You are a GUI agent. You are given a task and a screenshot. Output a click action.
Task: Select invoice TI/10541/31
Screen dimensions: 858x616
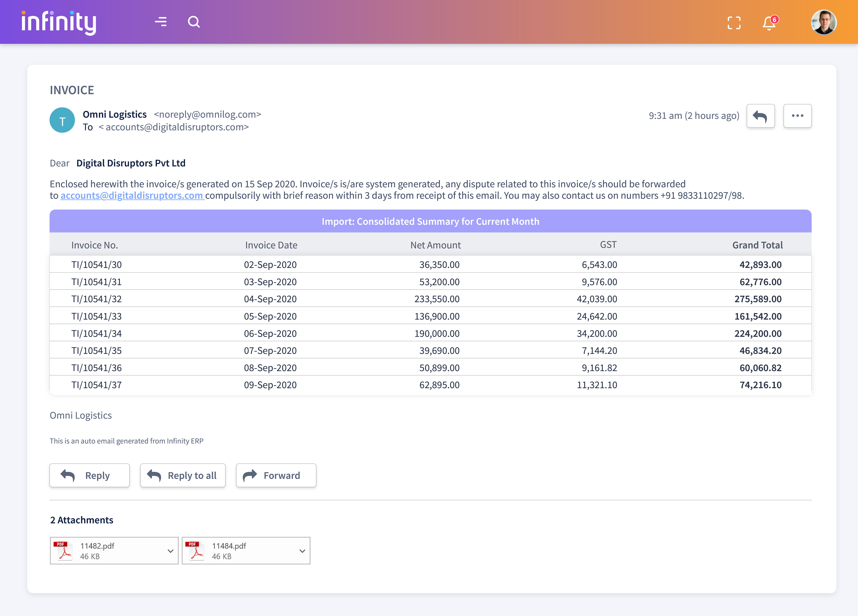[x=96, y=282]
